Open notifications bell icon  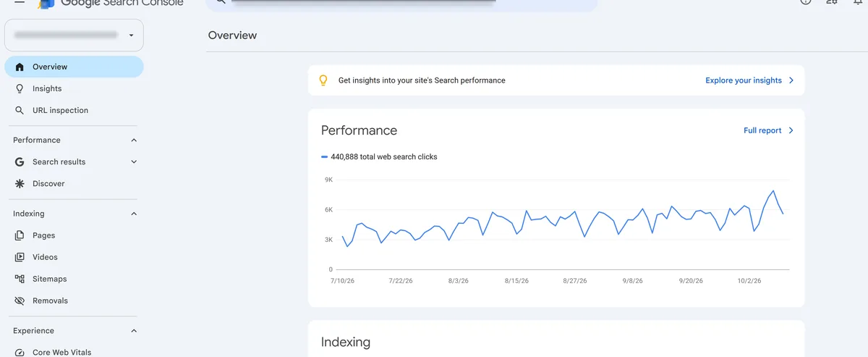pyautogui.click(x=858, y=2)
